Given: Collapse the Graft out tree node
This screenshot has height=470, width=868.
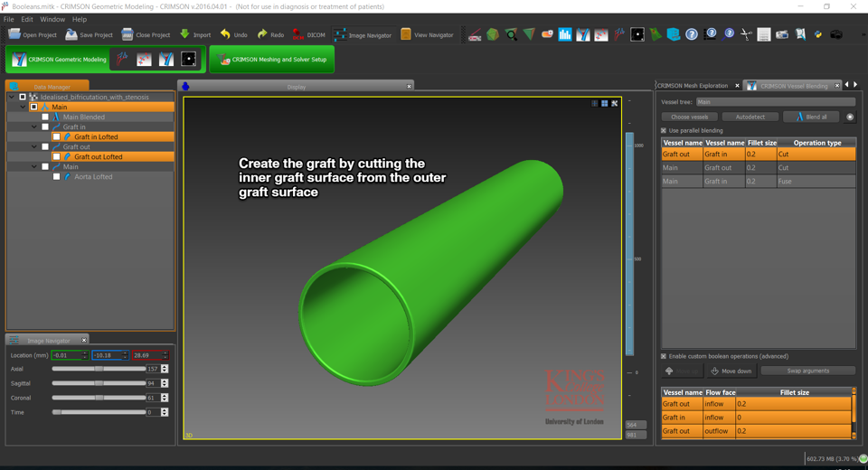Looking at the screenshot, I should coord(34,147).
